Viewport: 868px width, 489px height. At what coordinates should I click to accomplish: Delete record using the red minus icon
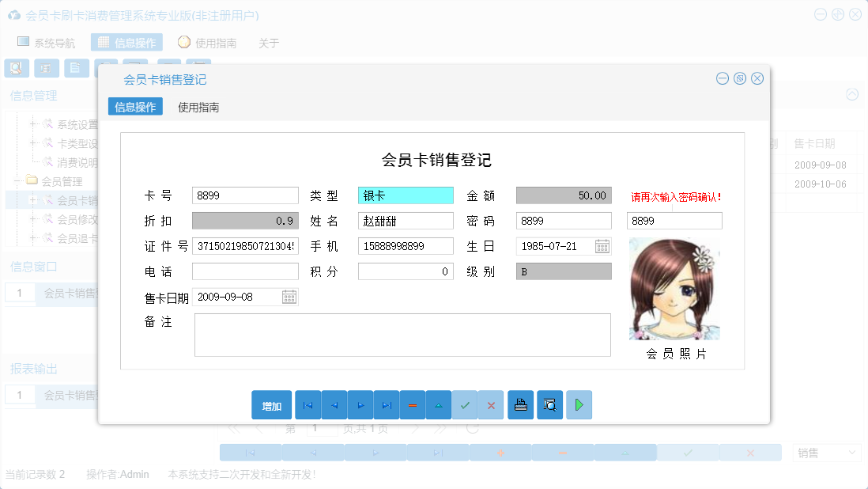(x=413, y=404)
